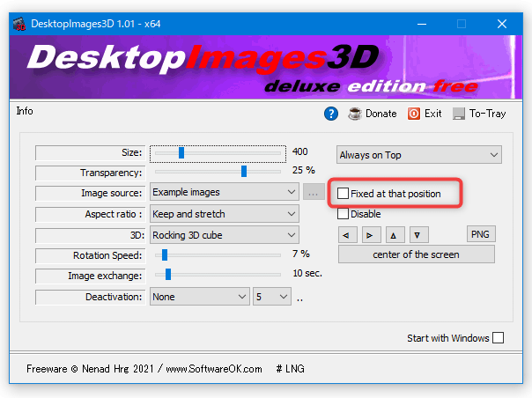Open the Always on Top dropdown
The height and width of the screenshot is (398, 532).
[419, 155]
